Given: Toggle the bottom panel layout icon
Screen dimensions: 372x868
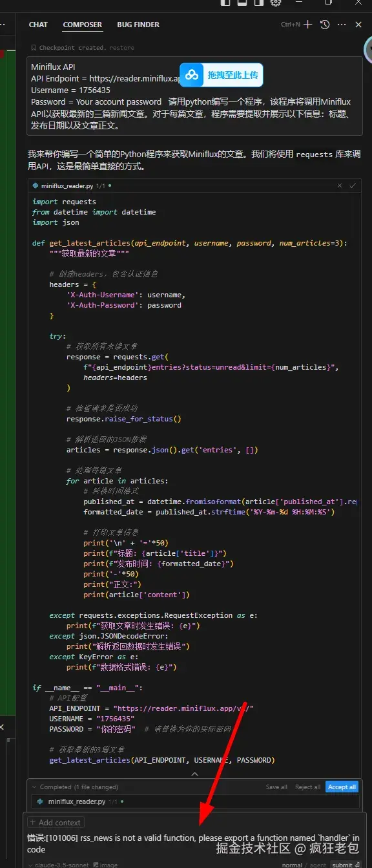Looking at the screenshot, I should 242,3.
